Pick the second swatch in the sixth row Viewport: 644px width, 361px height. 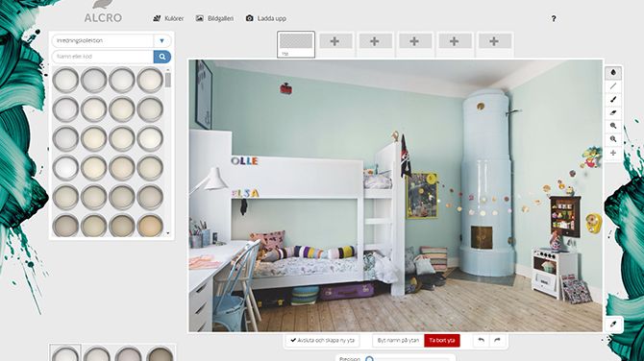point(93,226)
